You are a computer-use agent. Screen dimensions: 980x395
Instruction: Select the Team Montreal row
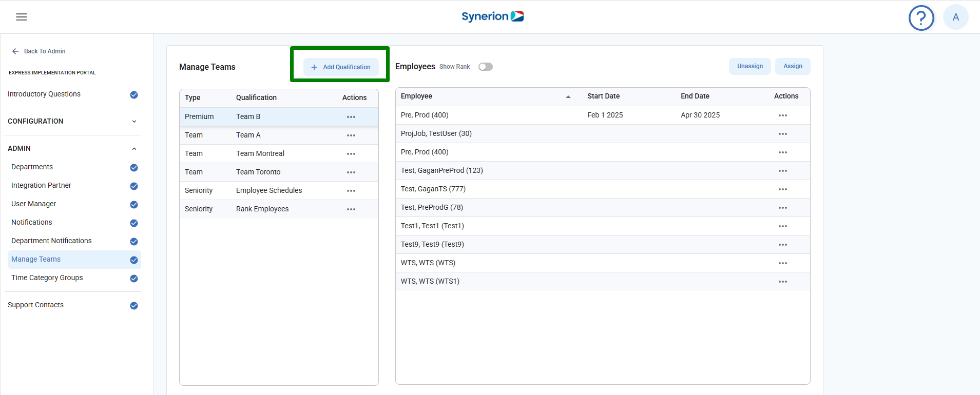point(279,154)
